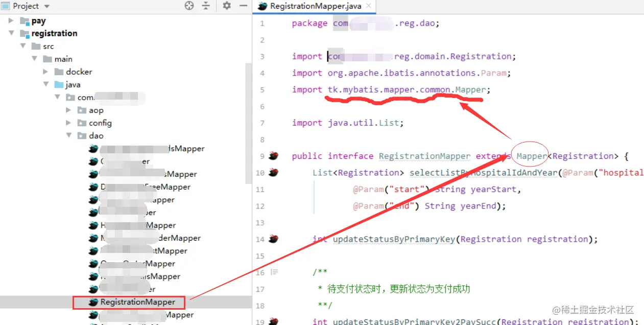Click the locate current file crosshair icon
The width and height of the screenshot is (644, 325).
189,6
